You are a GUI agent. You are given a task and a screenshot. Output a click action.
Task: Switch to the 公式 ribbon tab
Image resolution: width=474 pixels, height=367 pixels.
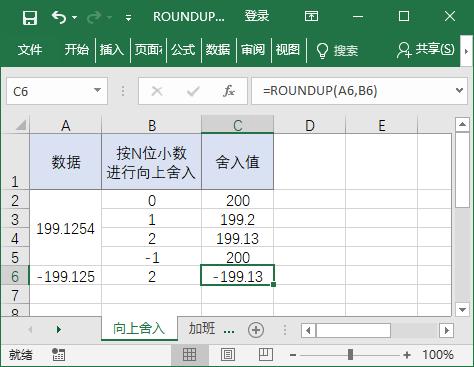coord(183,50)
